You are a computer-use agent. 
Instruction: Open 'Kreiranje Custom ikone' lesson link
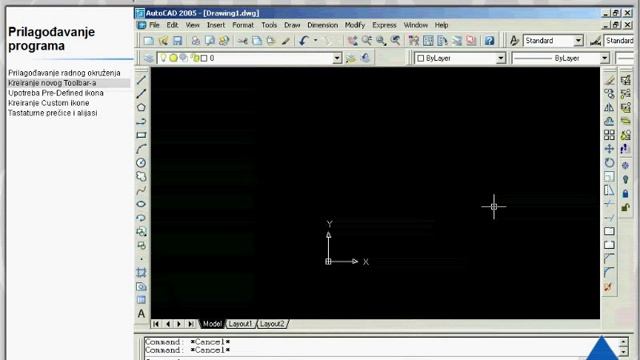point(49,103)
